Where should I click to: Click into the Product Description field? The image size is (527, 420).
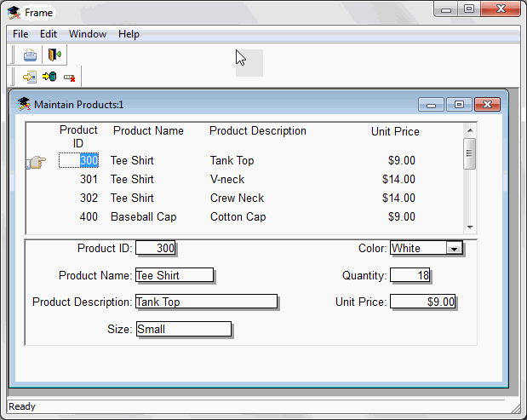[x=206, y=302]
